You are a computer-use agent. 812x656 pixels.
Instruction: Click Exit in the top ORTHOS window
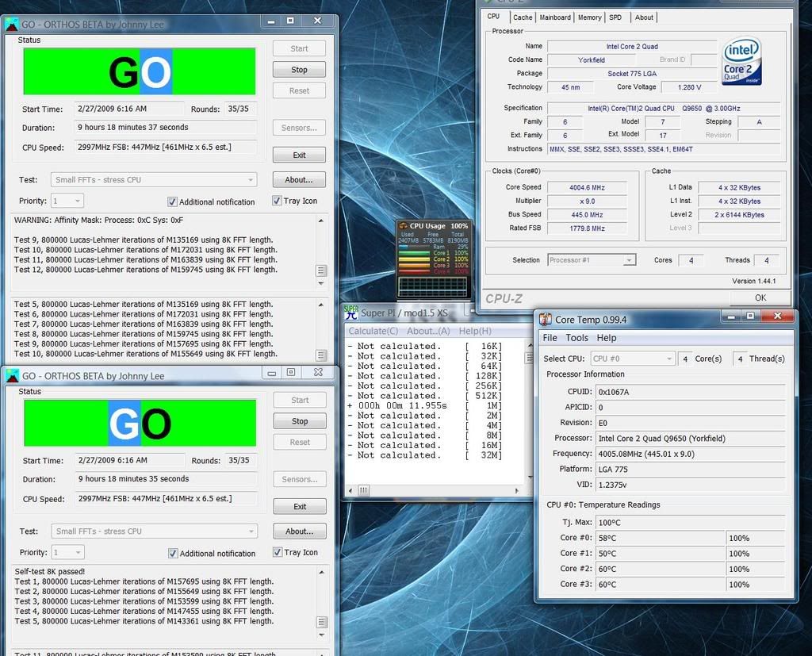coord(299,155)
